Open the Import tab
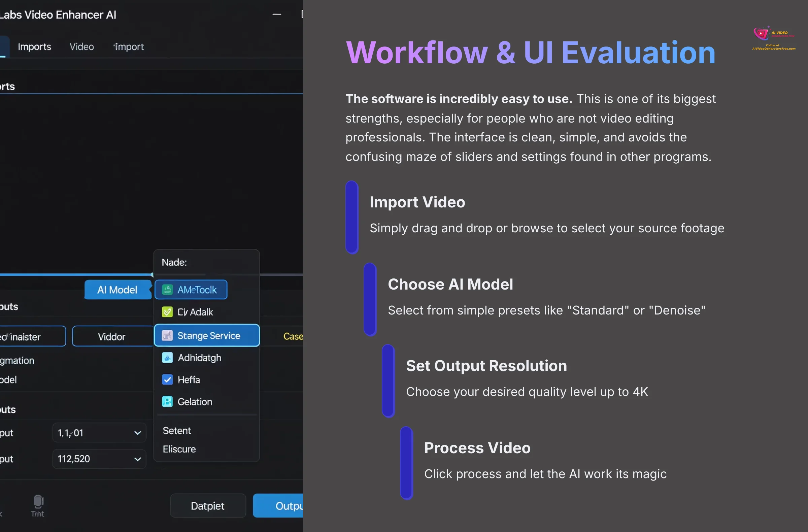This screenshot has width=808, height=532. tap(129, 46)
